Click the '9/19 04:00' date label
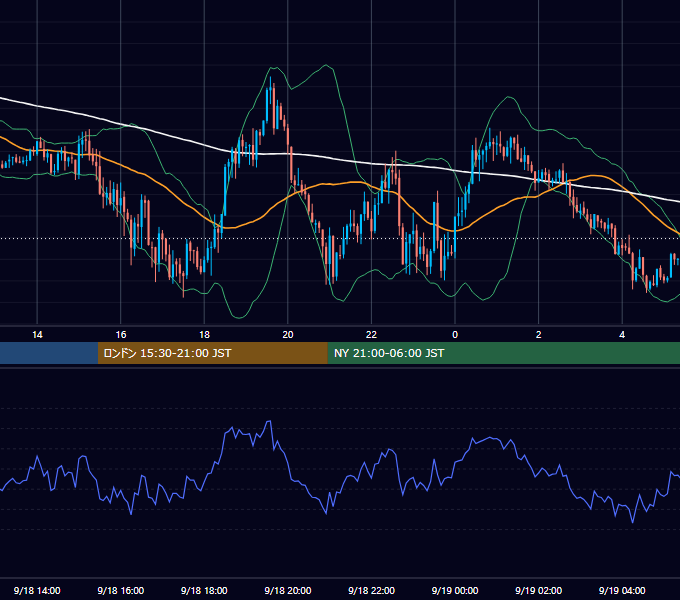The width and height of the screenshot is (680, 600). (622, 590)
